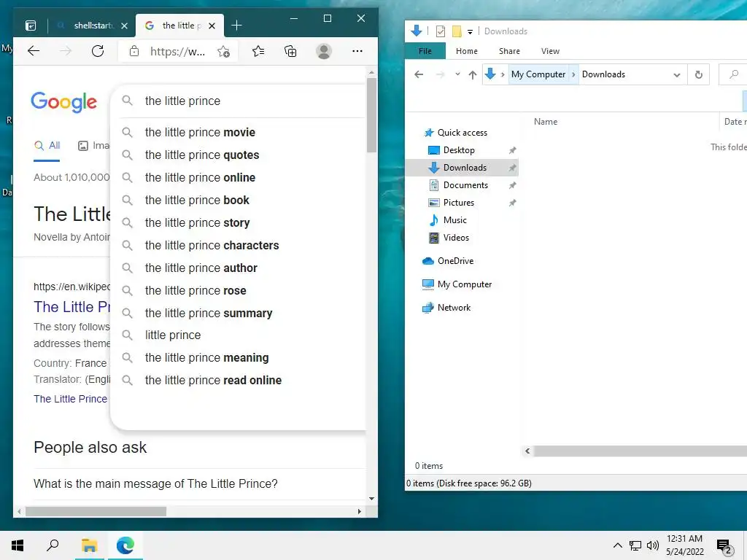Open taskbar search magnifier
The width and height of the screenshot is (747, 560).
53,545
